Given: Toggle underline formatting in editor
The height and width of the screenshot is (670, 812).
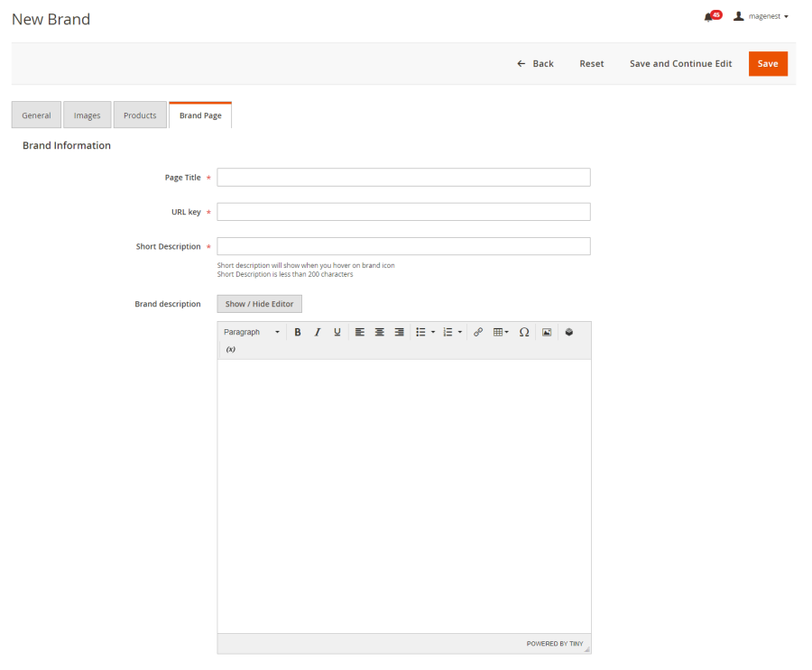Looking at the screenshot, I should pyautogui.click(x=337, y=333).
